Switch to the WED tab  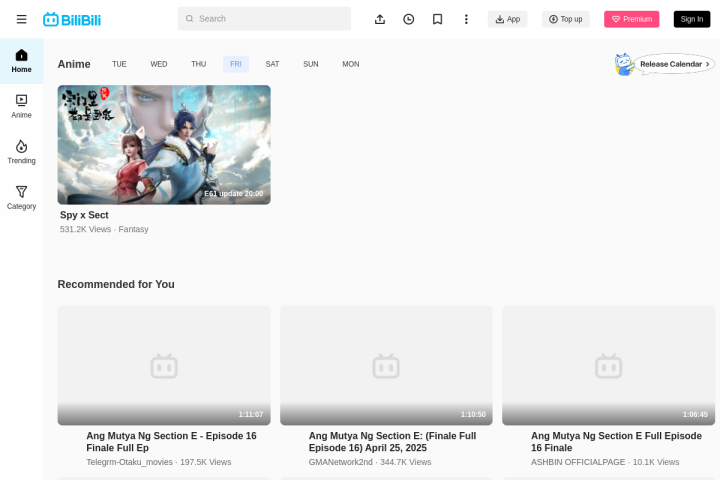click(159, 64)
